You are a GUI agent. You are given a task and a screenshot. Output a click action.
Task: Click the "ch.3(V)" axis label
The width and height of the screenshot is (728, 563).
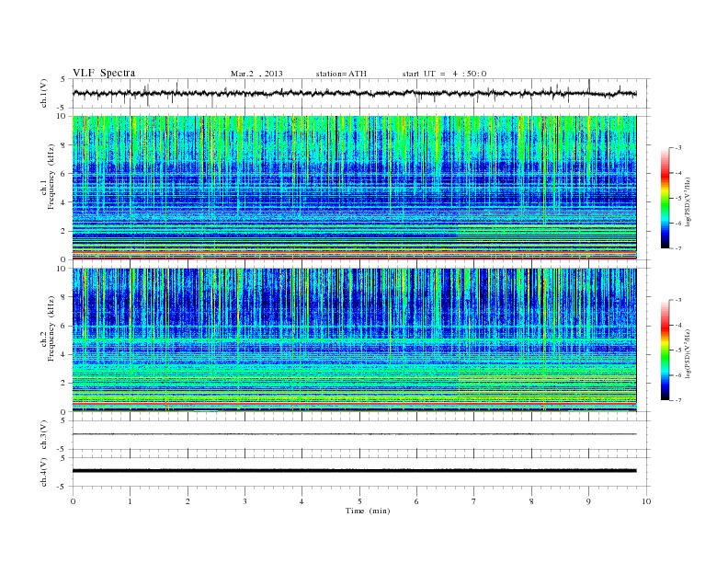pos(44,435)
